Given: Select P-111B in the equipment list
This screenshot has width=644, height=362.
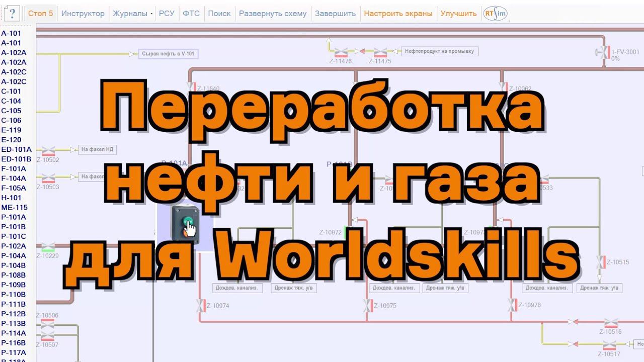Looking at the screenshot, I should tap(14, 304).
